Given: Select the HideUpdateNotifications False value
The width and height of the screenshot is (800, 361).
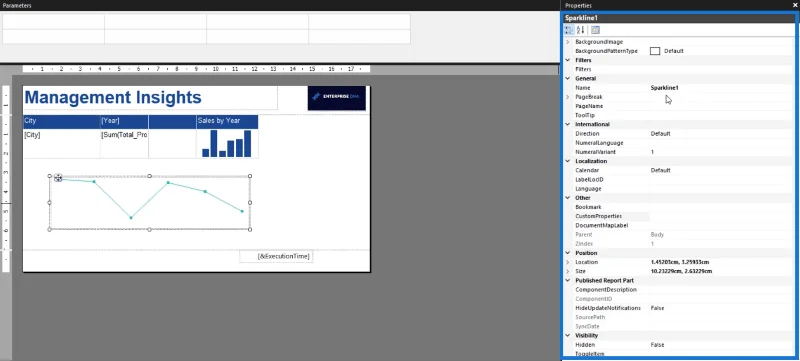Looking at the screenshot, I should 657,308.
